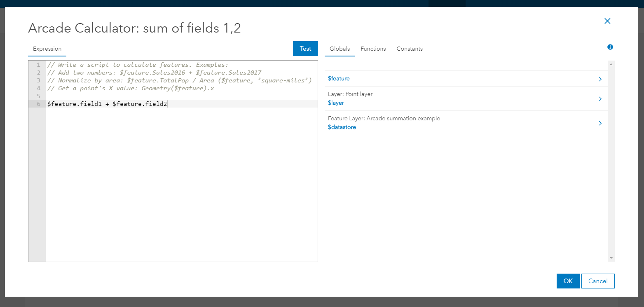Click line number 6 in the gutter
644x307 pixels.
(38, 104)
